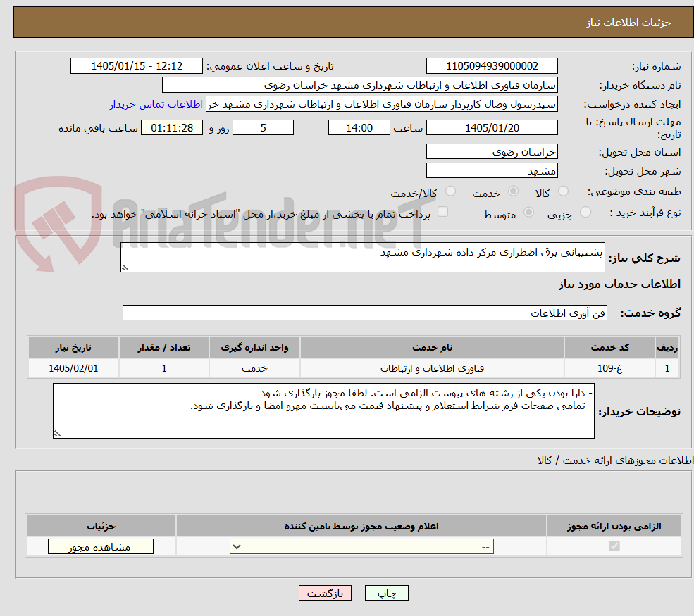Click the need date cell 1405/02/01
The image size is (694, 616).
73,368
